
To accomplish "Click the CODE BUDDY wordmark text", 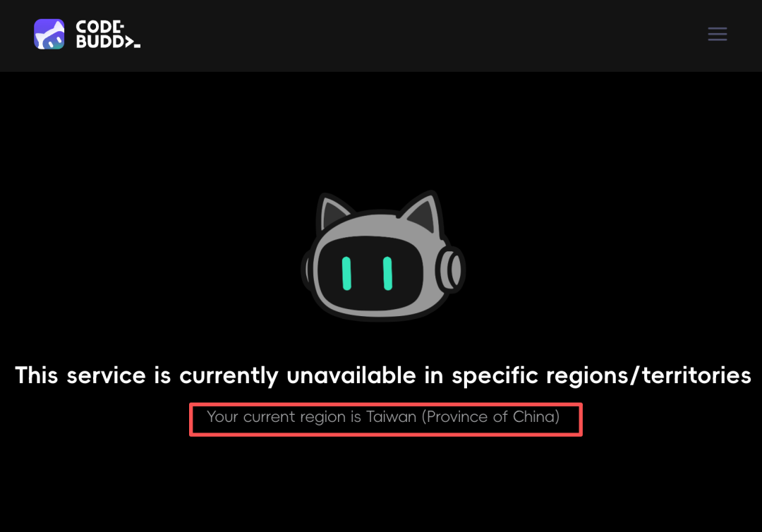I will (108, 34).
